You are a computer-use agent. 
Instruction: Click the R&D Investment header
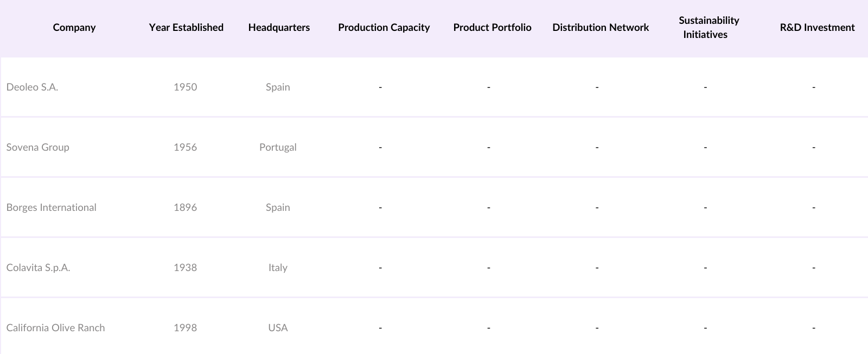817,28
